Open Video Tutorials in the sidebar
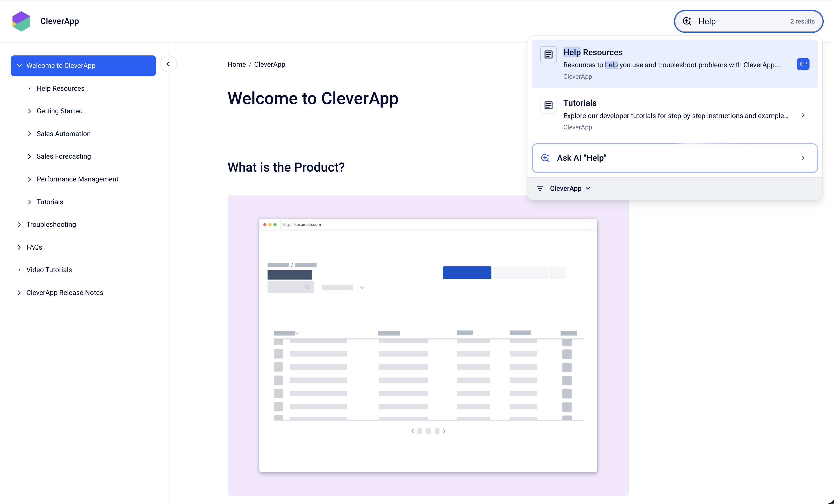834x504 pixels. 49,270
